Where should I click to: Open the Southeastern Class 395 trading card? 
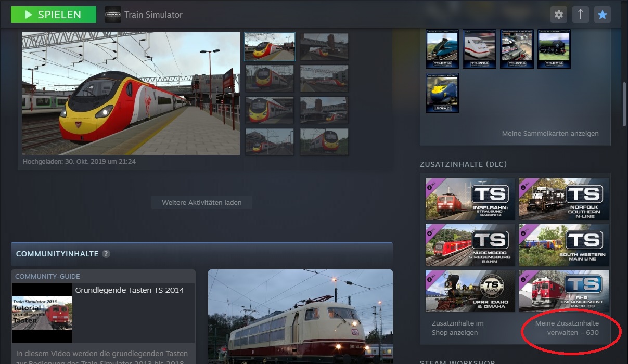(442, 93)
